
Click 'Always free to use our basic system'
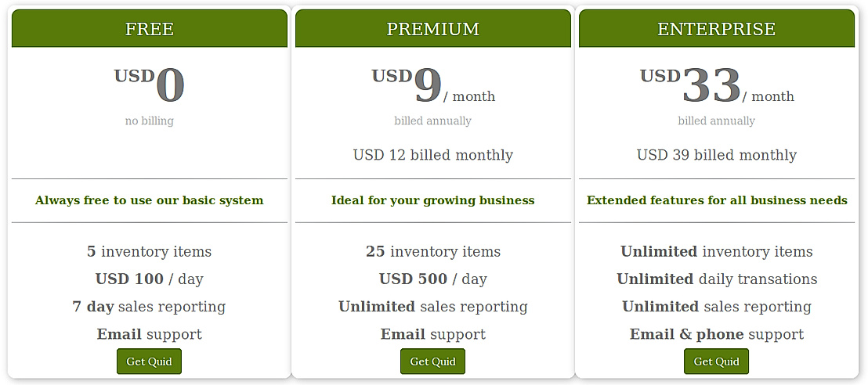pos(149,200)
